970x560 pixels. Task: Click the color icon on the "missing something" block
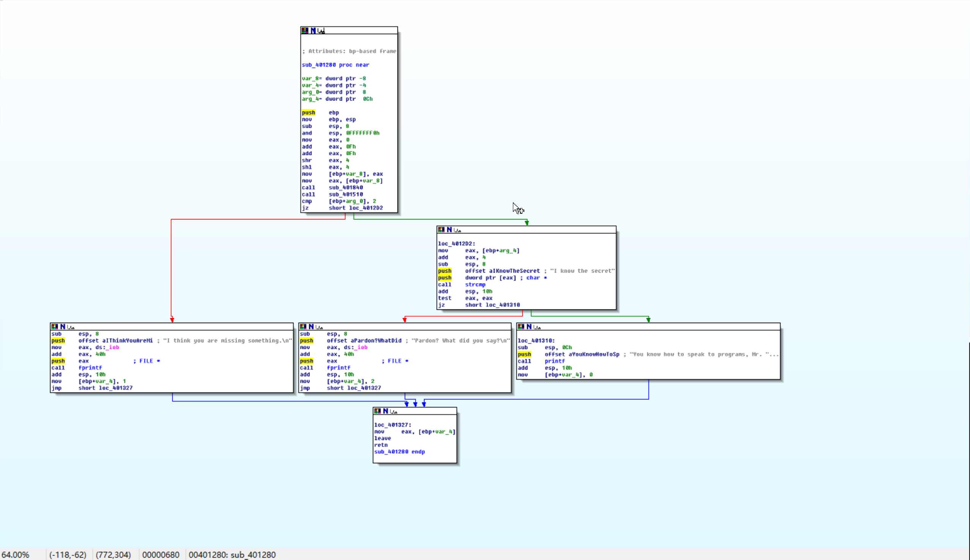click(x=54, y=327)
